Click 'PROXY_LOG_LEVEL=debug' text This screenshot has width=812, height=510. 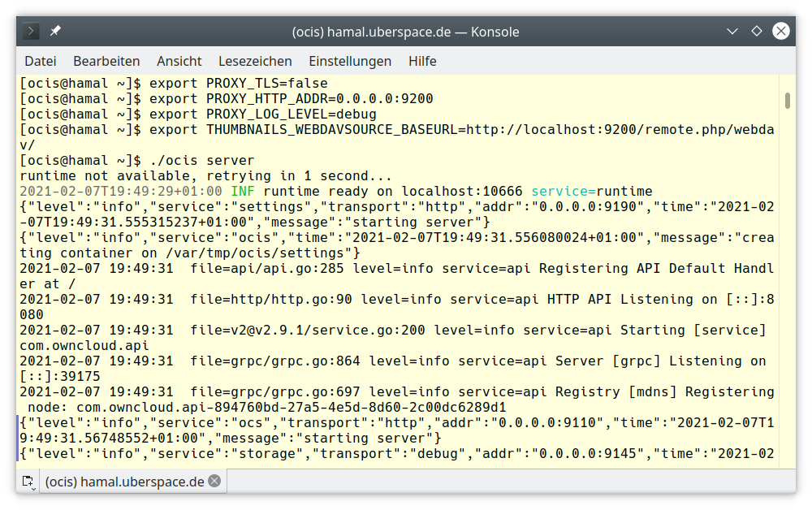click(291, 115)
